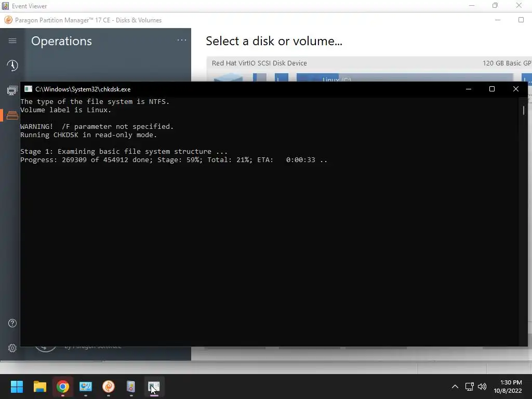Select the Linux (C:) volume block
532x399 pixels.
tap(404, 78)
